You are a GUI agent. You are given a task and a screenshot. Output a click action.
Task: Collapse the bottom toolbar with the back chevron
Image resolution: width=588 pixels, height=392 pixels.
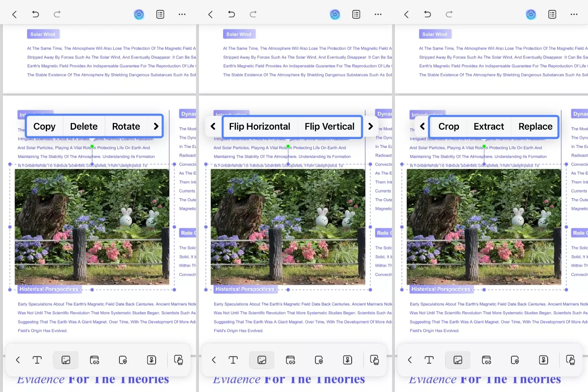pyautogui.click(x=17, y=360)
